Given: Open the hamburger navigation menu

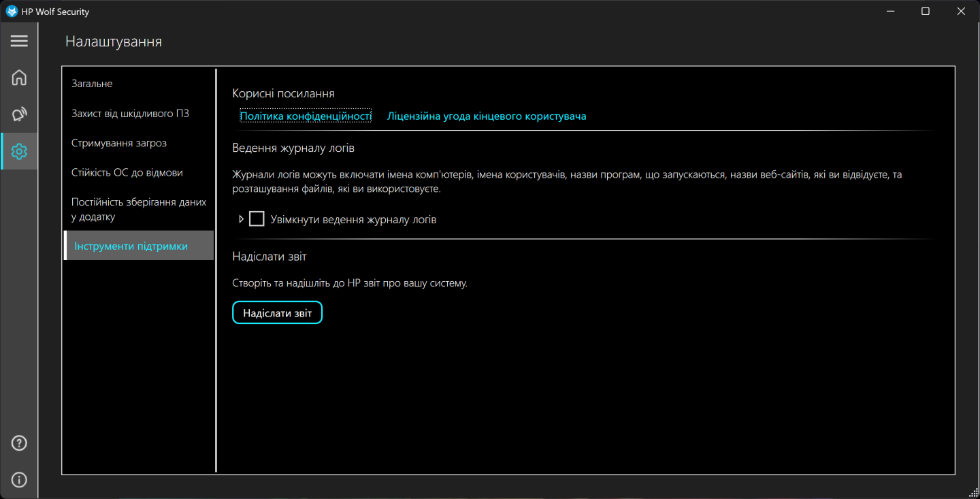Looking at the screenshot, I should [19, 41].
